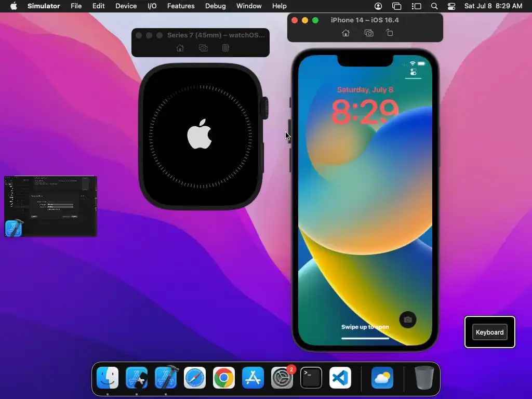
Task: Click the iPhone 14 – iOS 16.4 window title
Action: [x=365, y=20]
